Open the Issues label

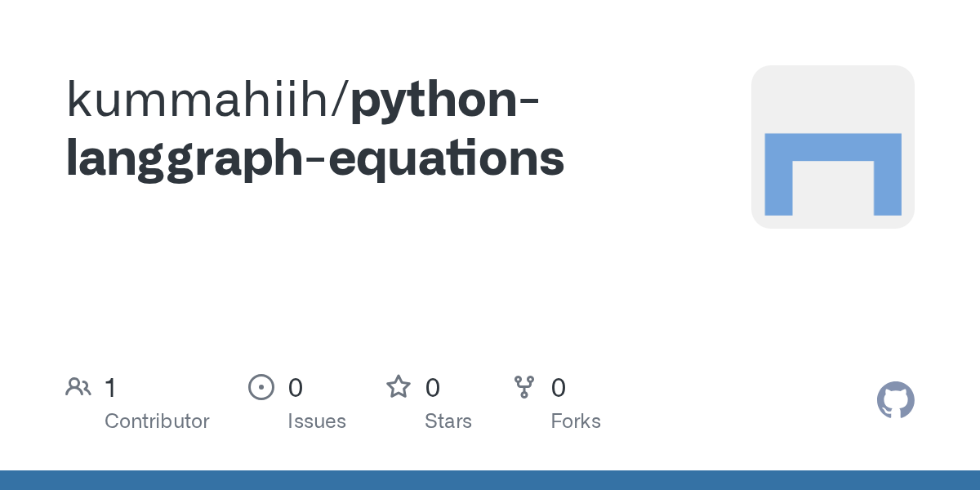click(x=317, y=421)
